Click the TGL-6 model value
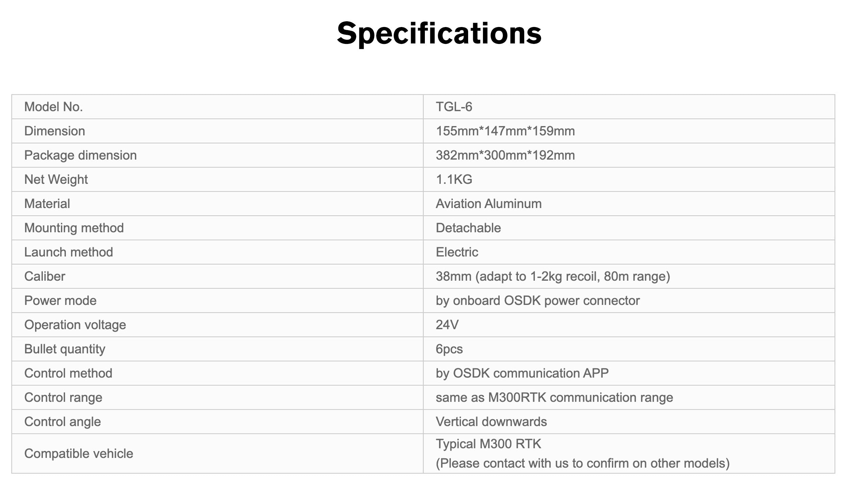This screenshot has height=504, width=845. pyautogui.click(x=454, y=107)
